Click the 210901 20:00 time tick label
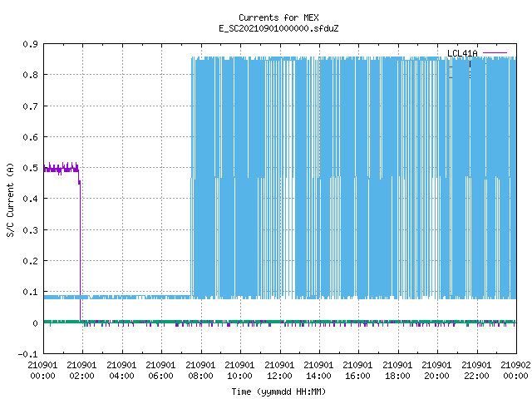Image resolution: width=532 pixels, height=399 pixels. tap(436, 371)
